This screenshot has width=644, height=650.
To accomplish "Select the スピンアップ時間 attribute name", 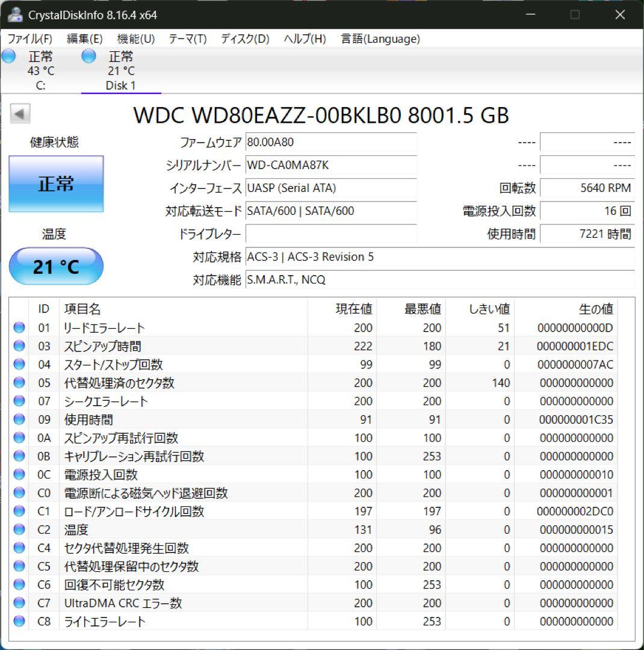I will pos(102,346).
